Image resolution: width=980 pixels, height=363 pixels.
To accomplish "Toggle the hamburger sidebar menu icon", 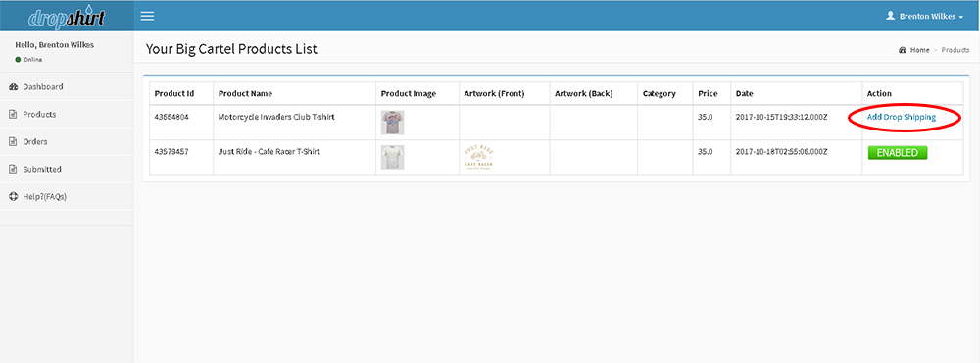I will click(x=147, y=16).
